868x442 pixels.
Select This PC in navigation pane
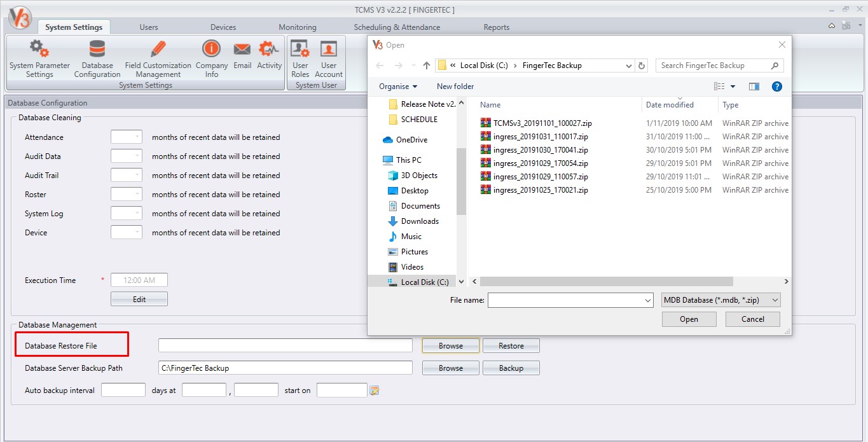[x=402, y=160]
